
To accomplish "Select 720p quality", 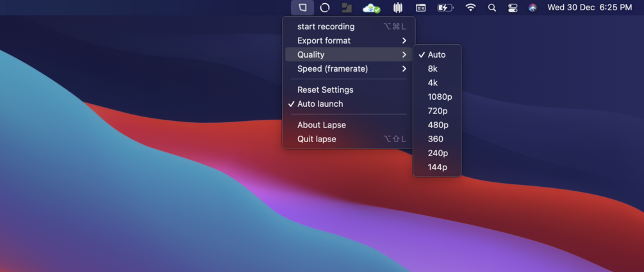I will pyautogui.click(x=437, y=111).
